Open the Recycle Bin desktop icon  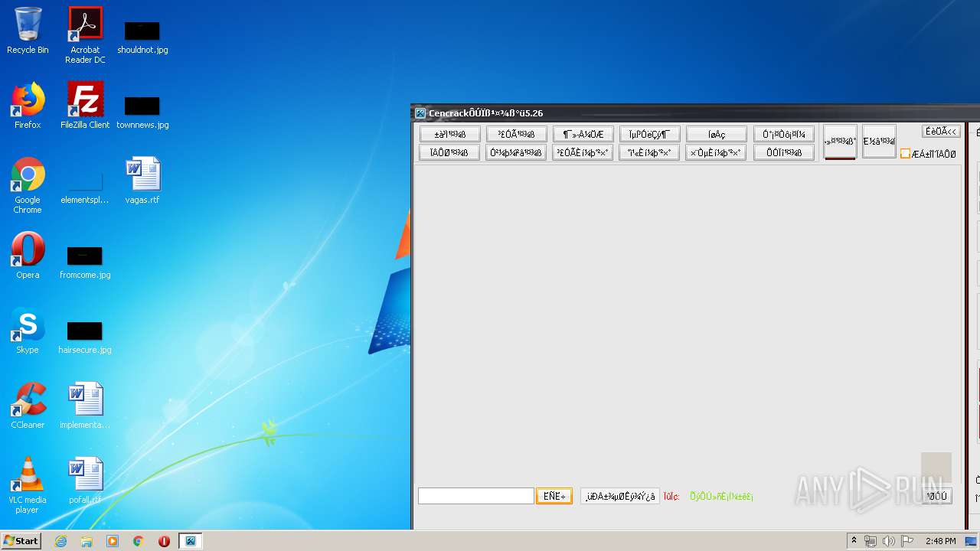tap(28, 31)
